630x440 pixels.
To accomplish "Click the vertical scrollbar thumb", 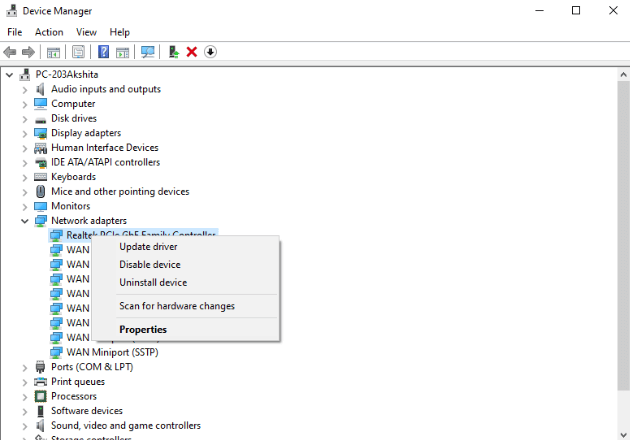I will click(623, 235).
